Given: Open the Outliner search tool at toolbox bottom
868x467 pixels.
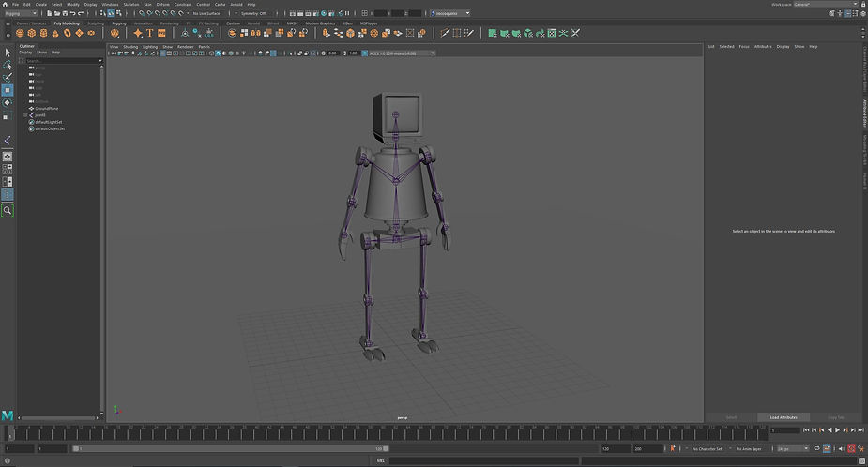Looking at the screenshot, I should tap(8, 210).
